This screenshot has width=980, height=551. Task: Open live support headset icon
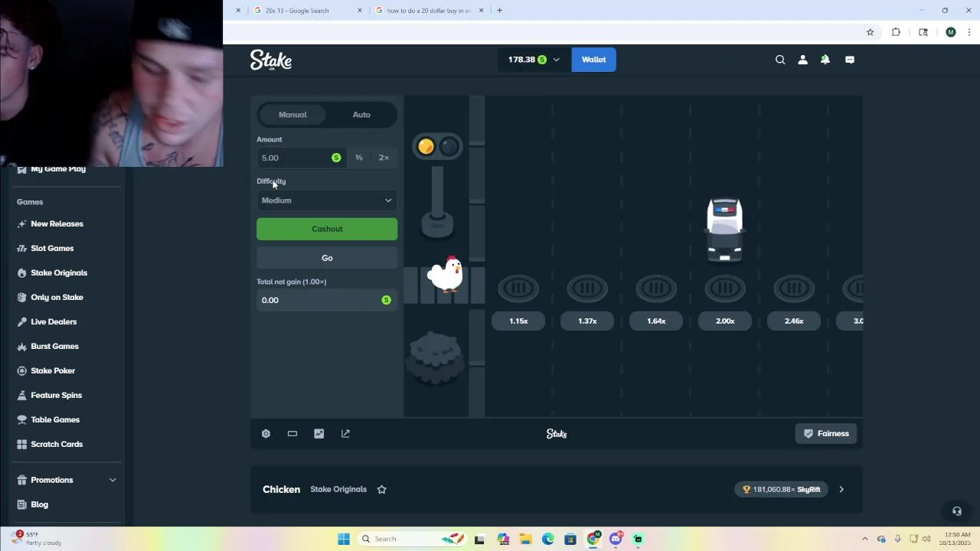point(957,511)
